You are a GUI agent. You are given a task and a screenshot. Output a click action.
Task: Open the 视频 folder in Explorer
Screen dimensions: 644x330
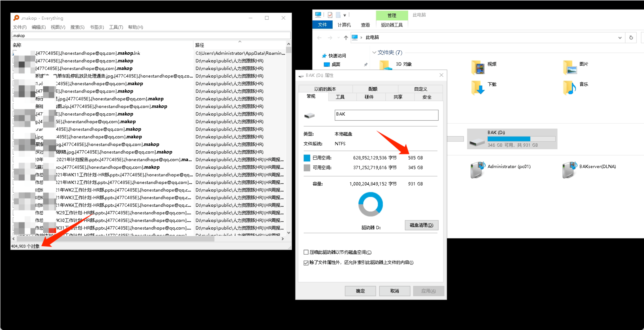(478, 67)
